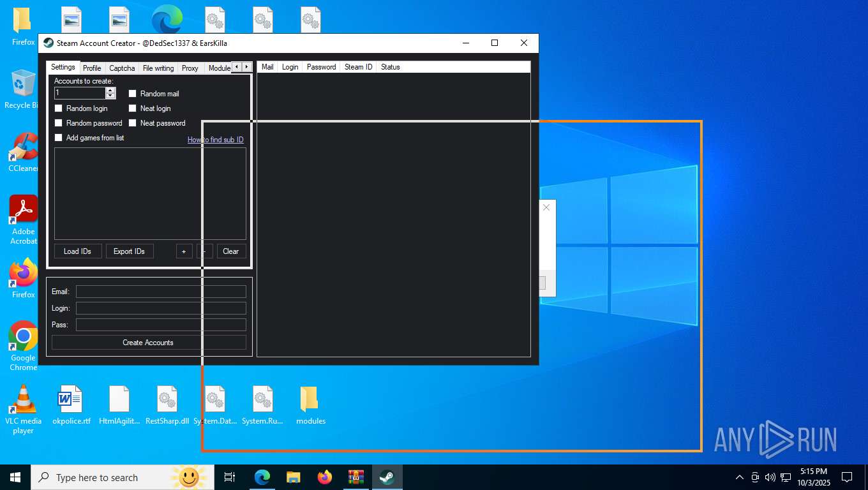Open the clock showing 5:15 PM
Image resolution: width=868 pixels, height=490 pixels.
(x=813, y=477)
